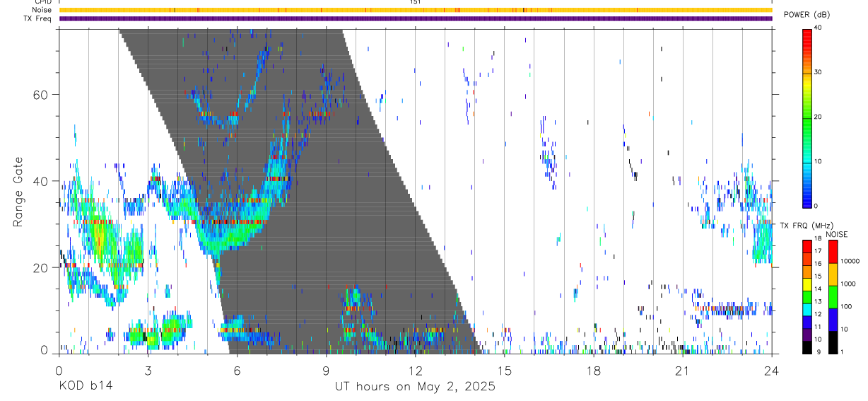Click the KOD b14 radar label
This screenshot has width=868, height=401.
pyautogui.click(x=86, y=387)
